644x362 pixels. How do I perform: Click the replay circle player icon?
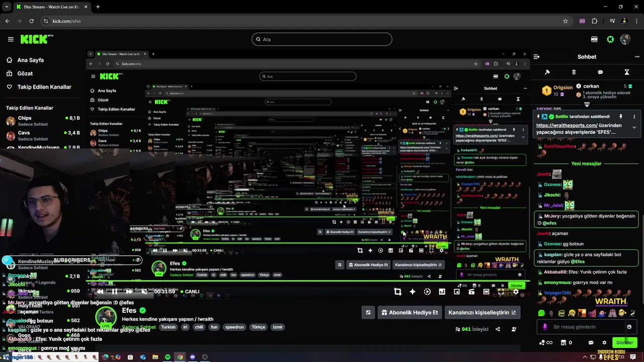(427, 292)
